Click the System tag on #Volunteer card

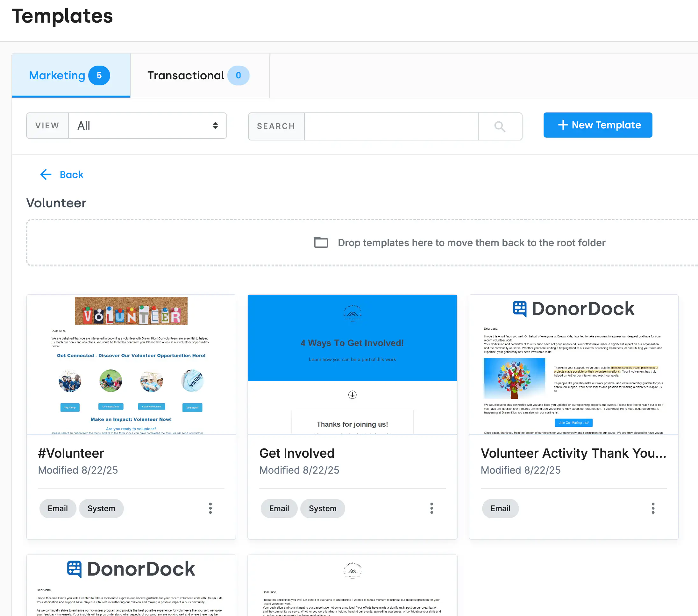coord(101,508)
